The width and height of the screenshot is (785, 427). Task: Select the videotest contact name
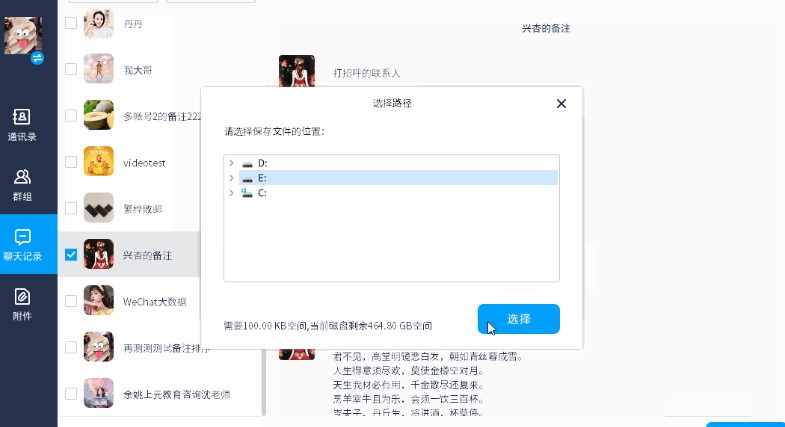(144, 163)
